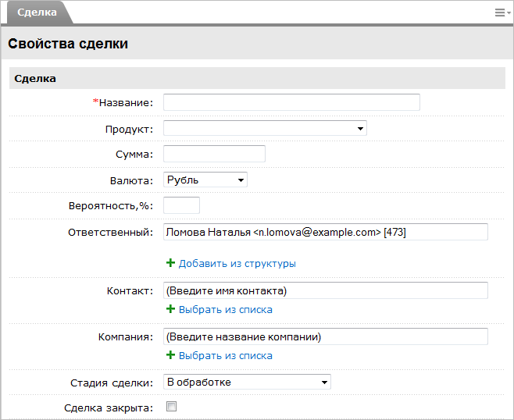Click the Компания name input field
Viewport: 514px width, 420px height.
[325, 336]
